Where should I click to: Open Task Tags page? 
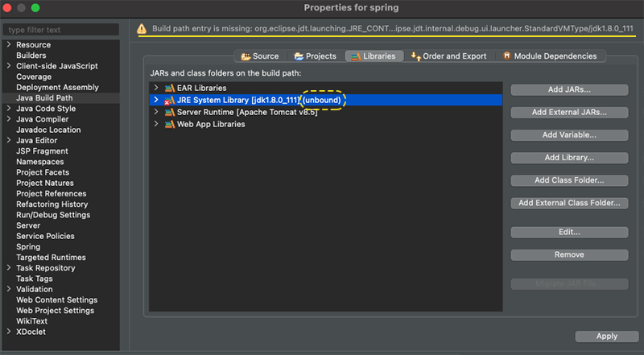[x=35, y=279]
